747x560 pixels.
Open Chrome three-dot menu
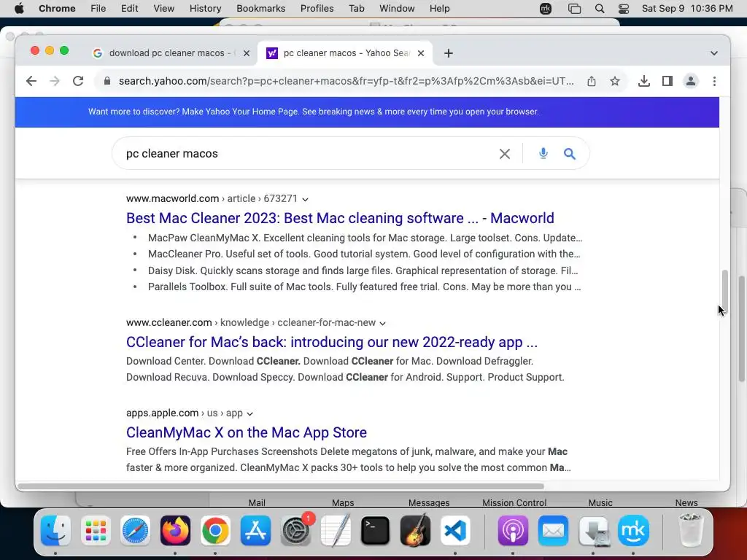[714, 81]
